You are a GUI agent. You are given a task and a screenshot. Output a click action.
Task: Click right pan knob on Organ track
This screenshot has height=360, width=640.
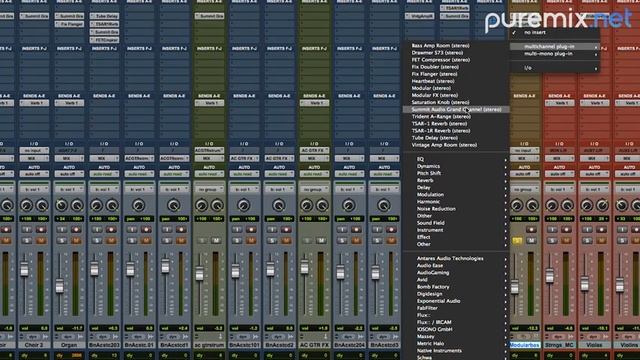coord(77,205)
